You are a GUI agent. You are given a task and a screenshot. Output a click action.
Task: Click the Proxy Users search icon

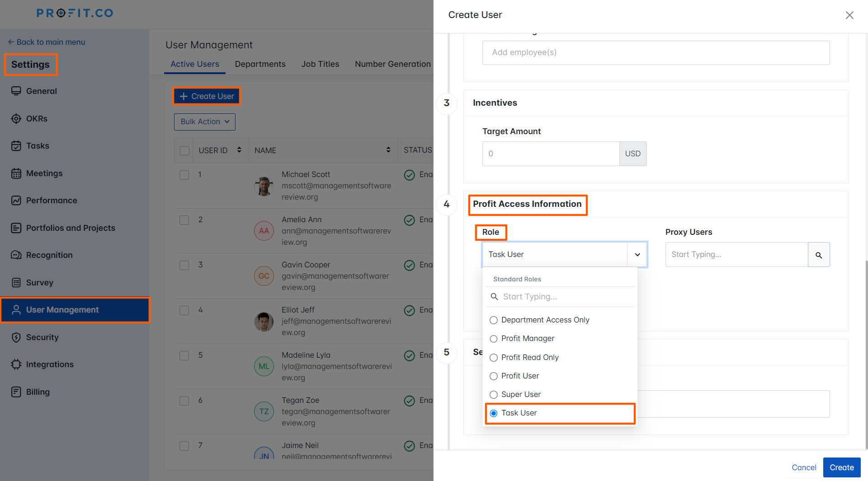tap(819, 255)
